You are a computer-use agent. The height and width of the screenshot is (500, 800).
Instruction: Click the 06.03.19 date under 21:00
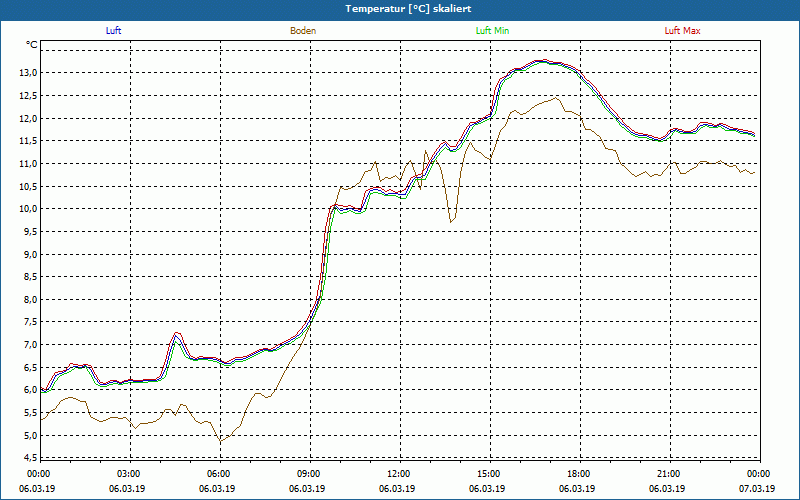(667, 488)
